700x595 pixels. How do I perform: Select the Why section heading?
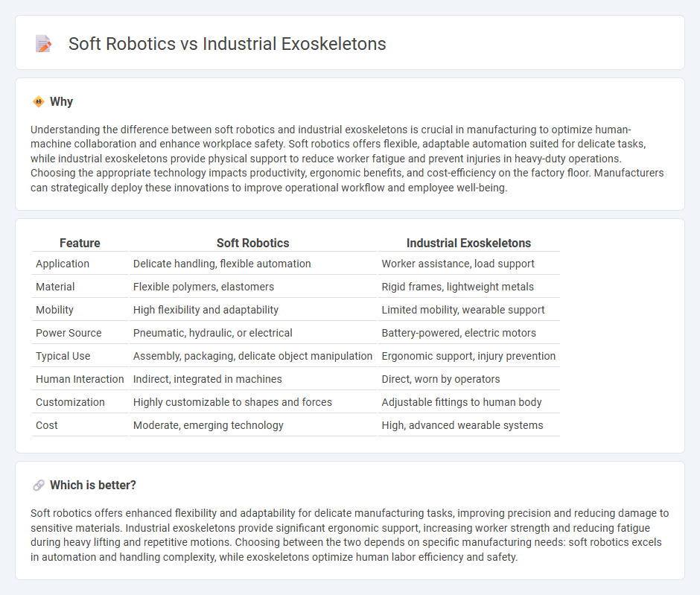tap(61, 102)
